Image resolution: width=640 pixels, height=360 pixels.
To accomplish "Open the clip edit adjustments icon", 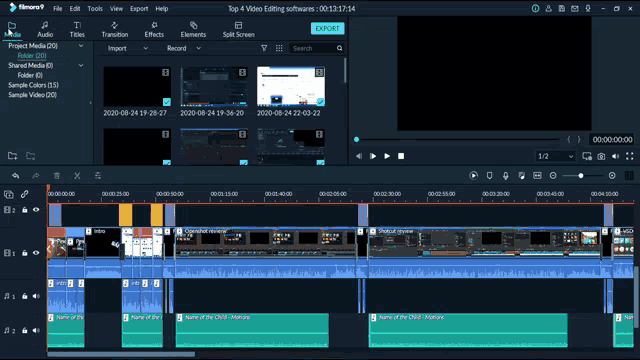I will (98, 176).
